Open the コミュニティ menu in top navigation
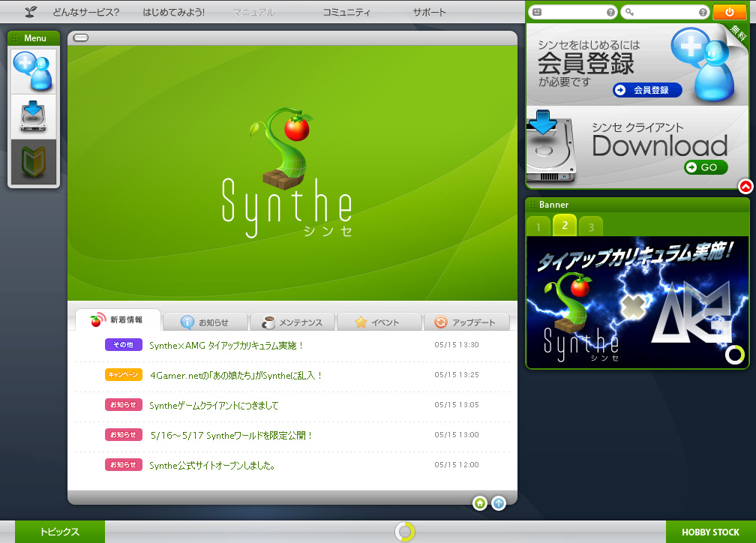This screenshot has width=756, height=543. pyautogui.click(x=346, y=12)
